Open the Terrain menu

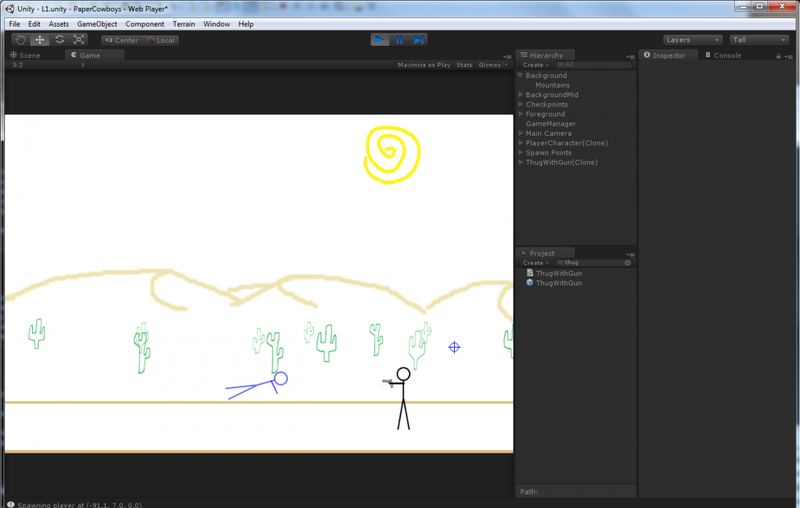(x=184, y=24)
